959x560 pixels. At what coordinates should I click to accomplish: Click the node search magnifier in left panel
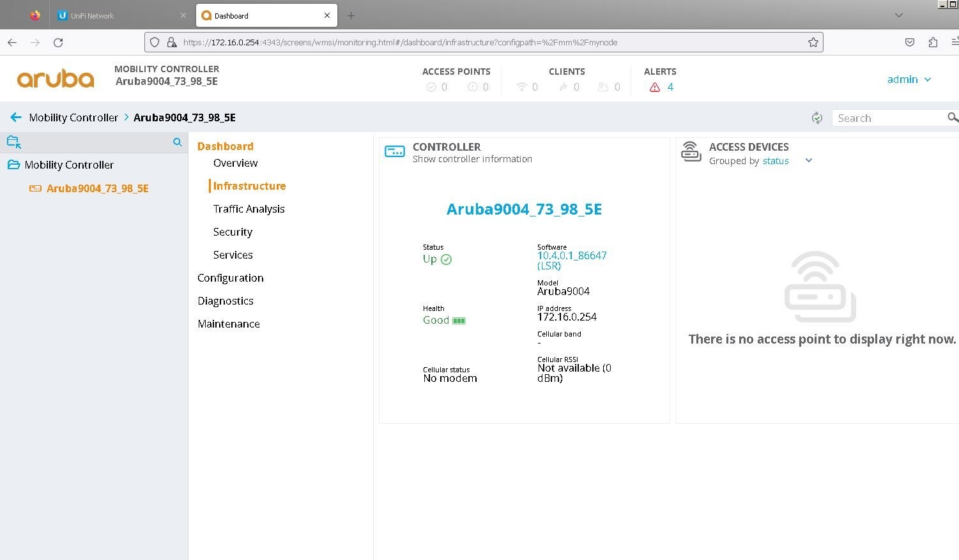(178, 142)
